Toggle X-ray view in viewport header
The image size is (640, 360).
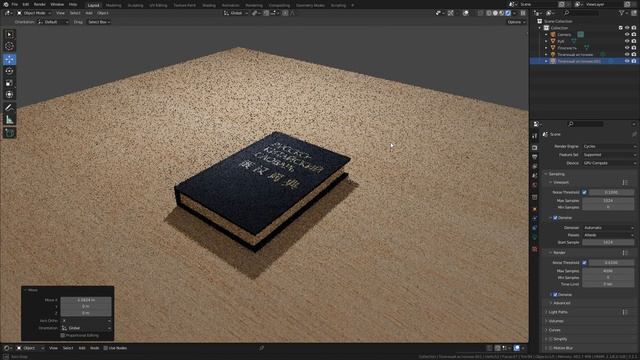coord(480,13)
